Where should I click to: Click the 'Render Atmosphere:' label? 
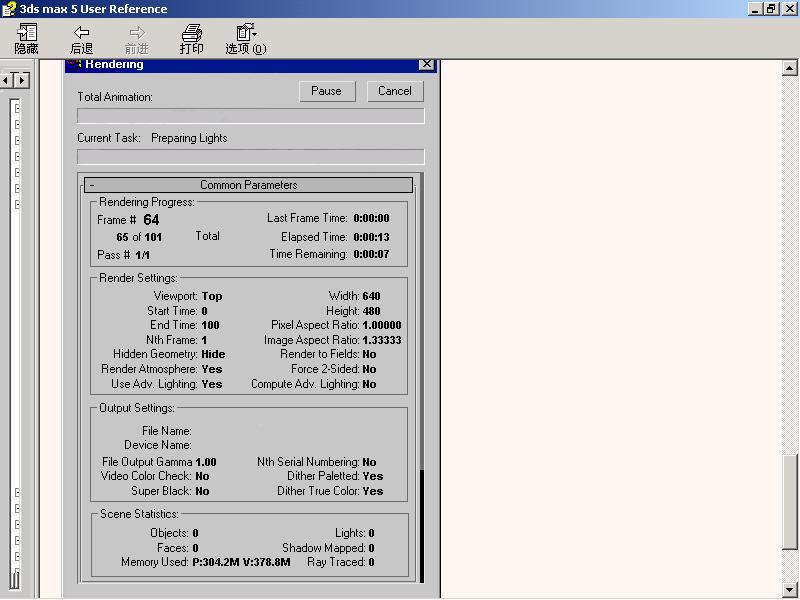click(x=149, y=369)
